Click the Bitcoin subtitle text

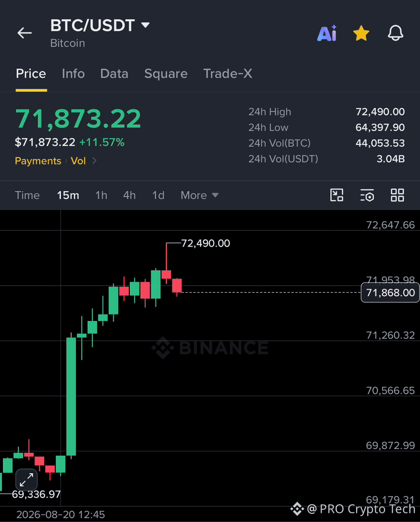pos(67,43)
